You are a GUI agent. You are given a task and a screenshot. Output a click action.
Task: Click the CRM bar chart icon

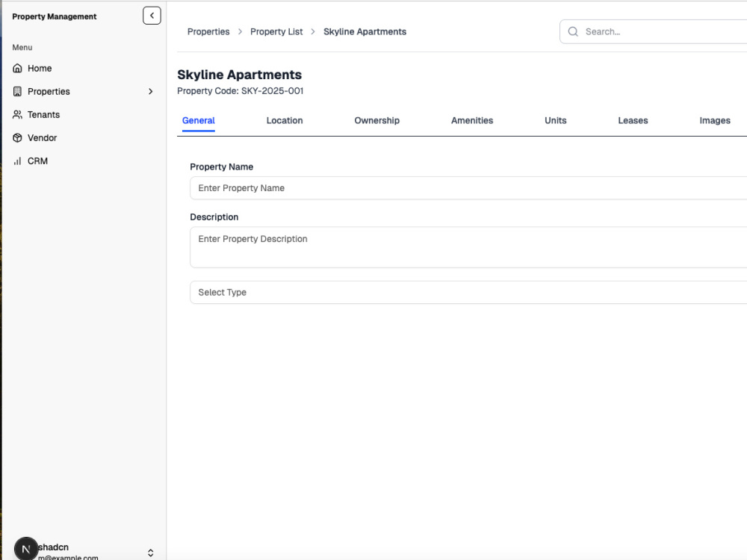17,161
